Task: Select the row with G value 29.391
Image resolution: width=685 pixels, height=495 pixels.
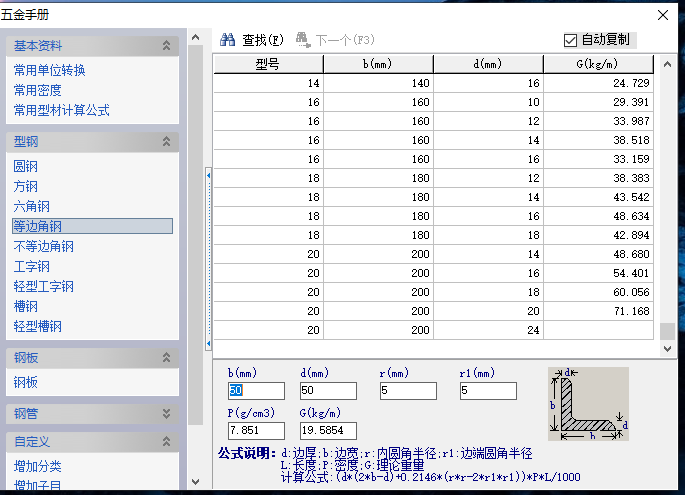Action: (433, 102)
